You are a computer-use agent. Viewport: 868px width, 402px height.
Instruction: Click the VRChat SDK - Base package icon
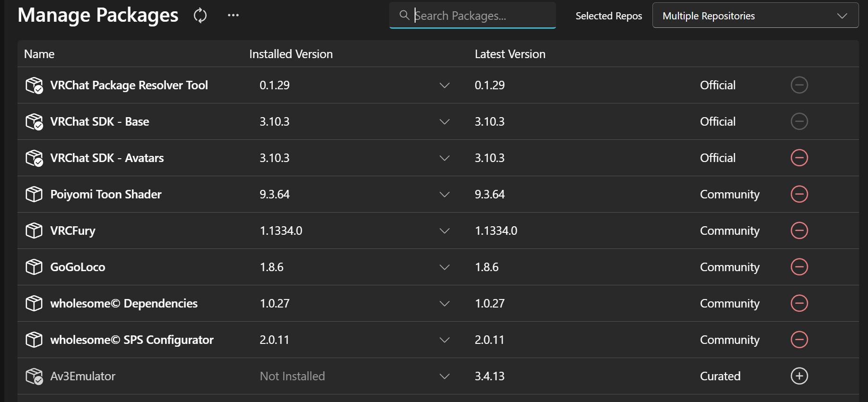34,122
